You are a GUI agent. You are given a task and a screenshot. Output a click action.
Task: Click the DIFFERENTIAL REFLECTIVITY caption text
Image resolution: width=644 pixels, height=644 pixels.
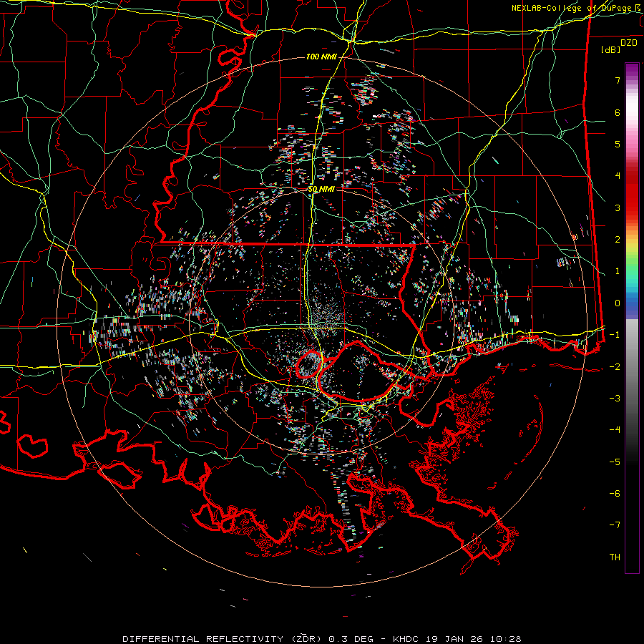pyautogui.click(x=203, y=639)
